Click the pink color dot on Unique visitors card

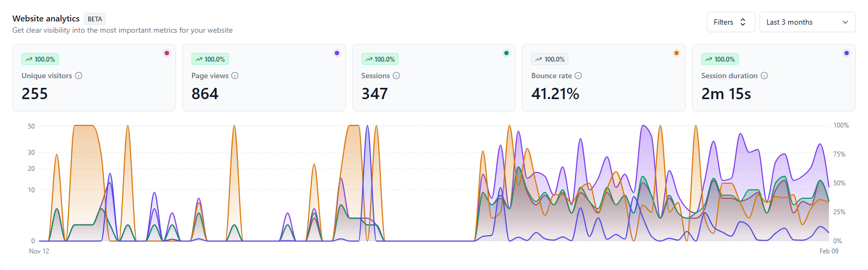tap(167, 53)
